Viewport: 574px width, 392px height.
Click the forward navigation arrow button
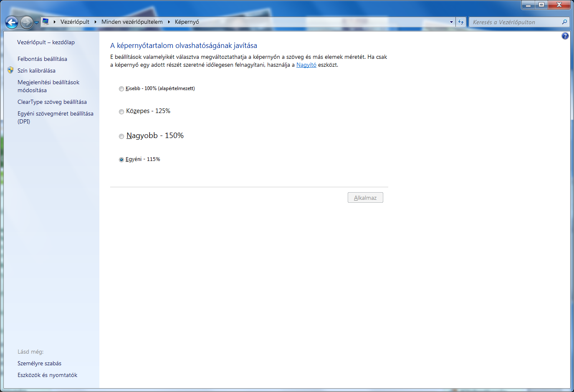27,22
